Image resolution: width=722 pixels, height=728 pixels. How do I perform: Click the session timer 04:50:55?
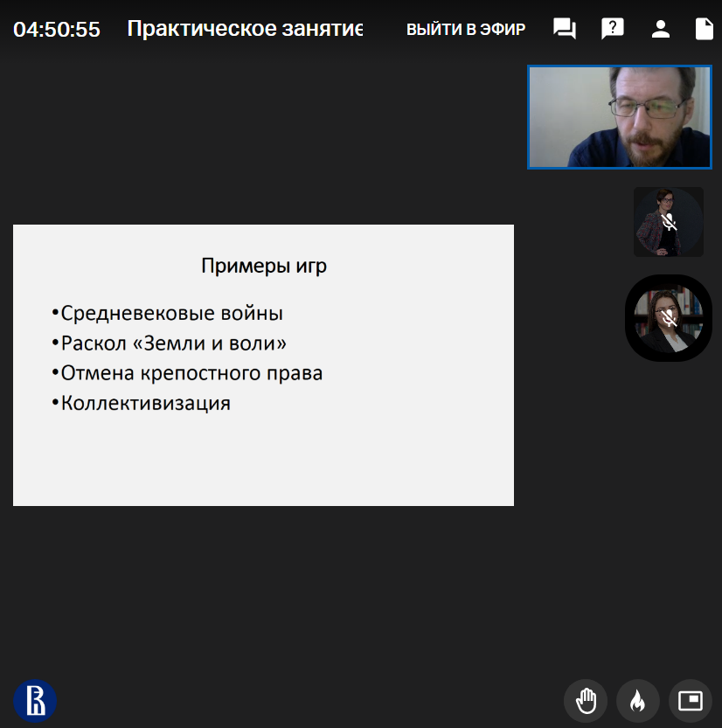[57, 30]
